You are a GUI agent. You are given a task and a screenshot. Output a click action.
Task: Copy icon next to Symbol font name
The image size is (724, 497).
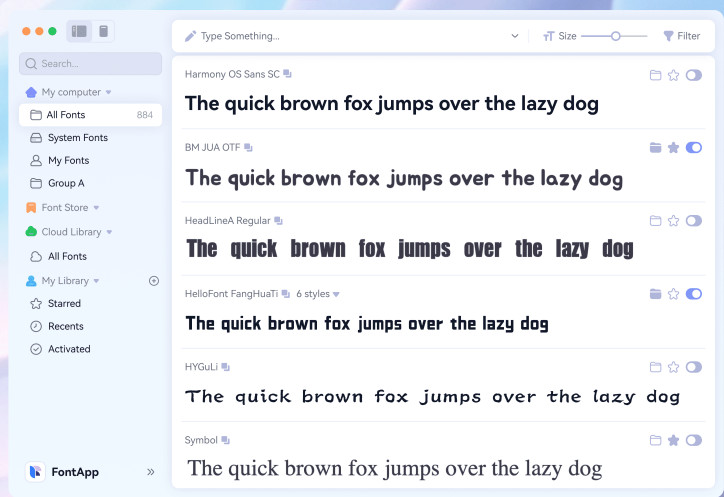[225, 440]
